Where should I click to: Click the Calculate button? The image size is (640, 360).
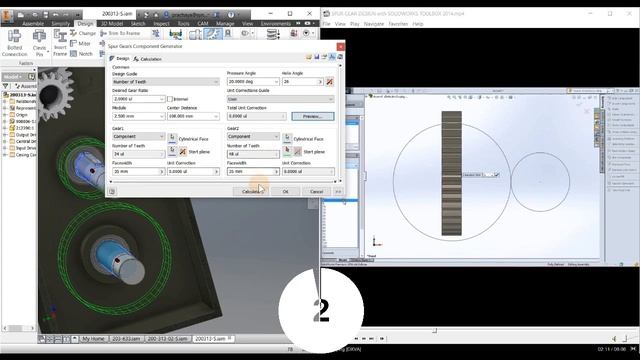pyautogui.click(x=250, y=191)
